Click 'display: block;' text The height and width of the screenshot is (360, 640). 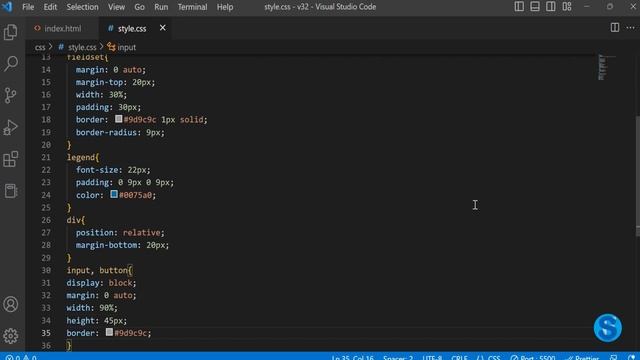[x=101, y=283]
